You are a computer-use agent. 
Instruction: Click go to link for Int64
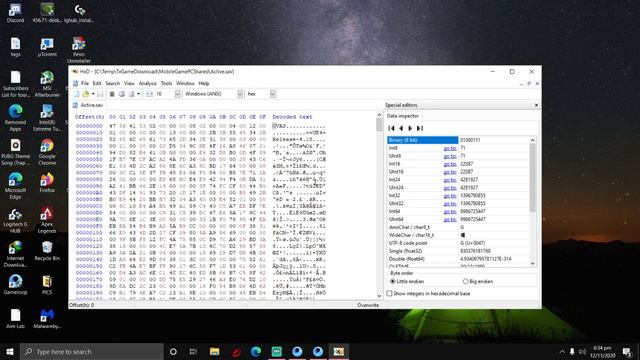(450, 211)
